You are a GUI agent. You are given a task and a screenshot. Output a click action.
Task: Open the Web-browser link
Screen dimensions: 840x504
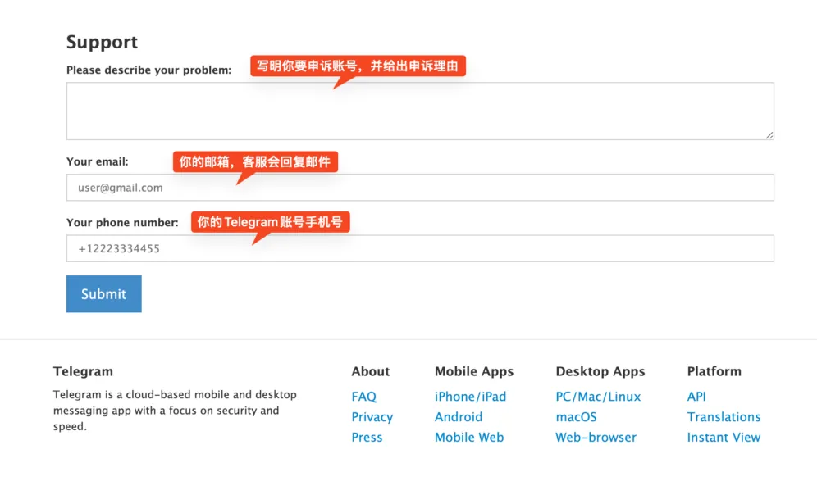pos(596,437)
